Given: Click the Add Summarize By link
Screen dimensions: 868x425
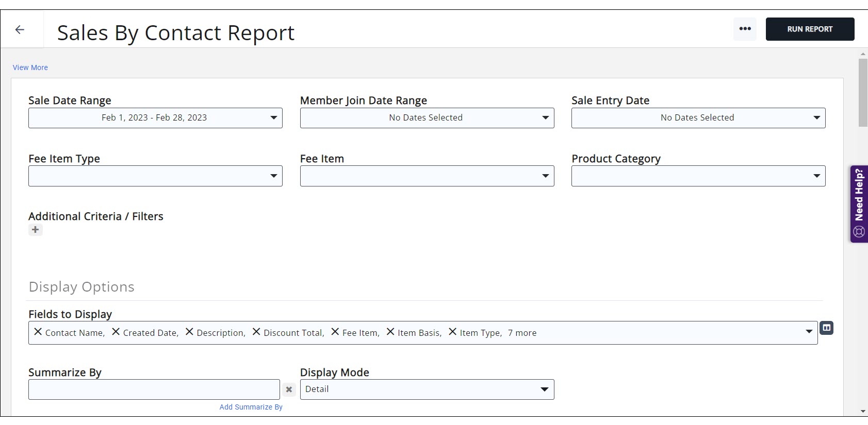Looking at the screenshot, I should pyautogui.click(x=251, y=407).
